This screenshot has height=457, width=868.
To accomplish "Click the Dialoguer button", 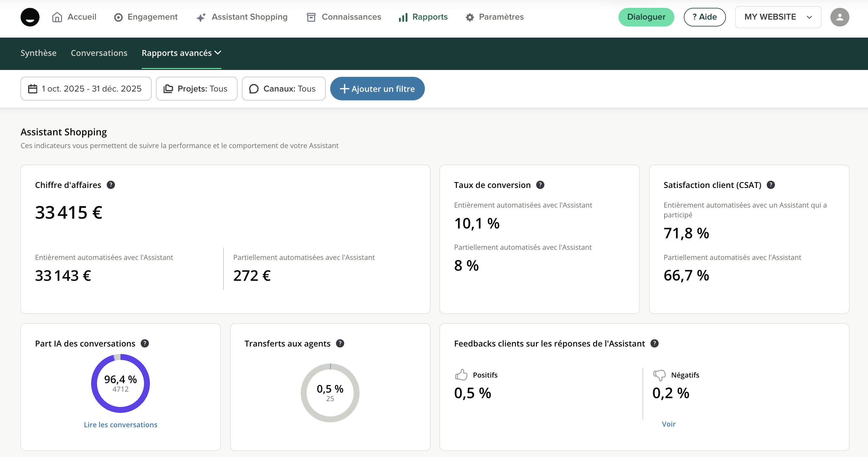I will click(x=646, y=17).
